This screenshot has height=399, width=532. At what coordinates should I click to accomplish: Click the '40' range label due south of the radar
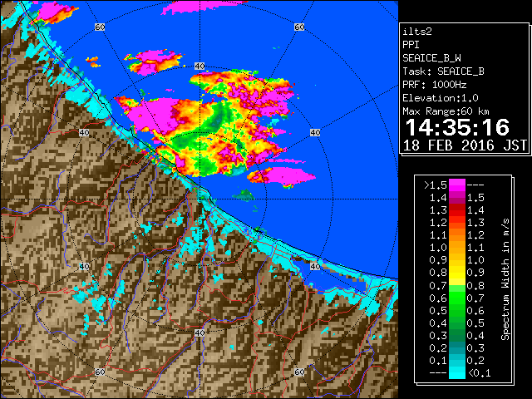coord(199,332)
